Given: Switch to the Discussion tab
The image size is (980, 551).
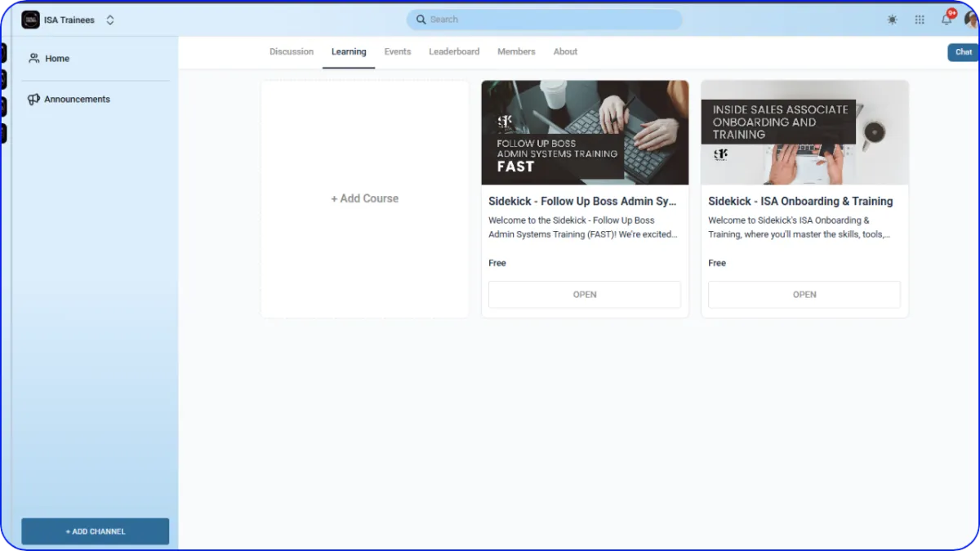Looking at the screenshot, I should click(x=292, y=51).
